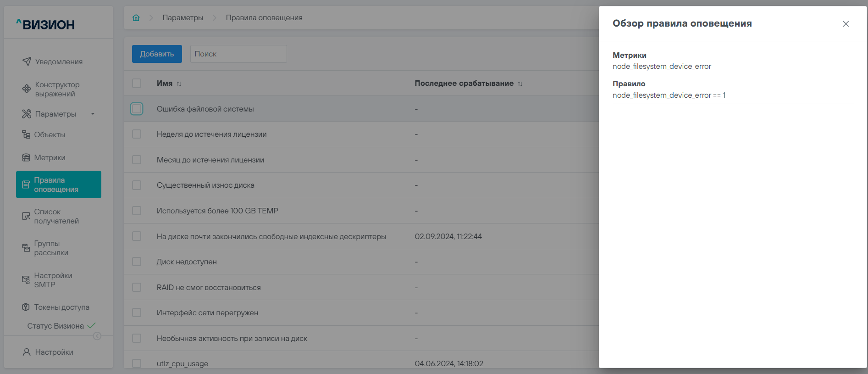The height and width of the screenshot is (374, 868).
Task: Click the Метрики sidebar icon
Action: point(26,157)
